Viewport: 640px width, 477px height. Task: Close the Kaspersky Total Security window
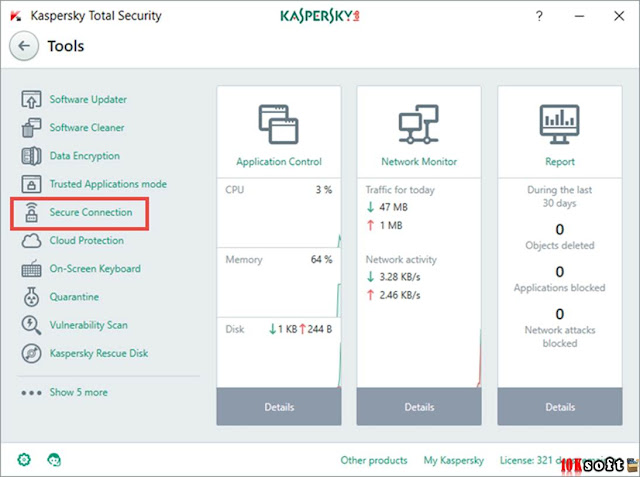619,16
